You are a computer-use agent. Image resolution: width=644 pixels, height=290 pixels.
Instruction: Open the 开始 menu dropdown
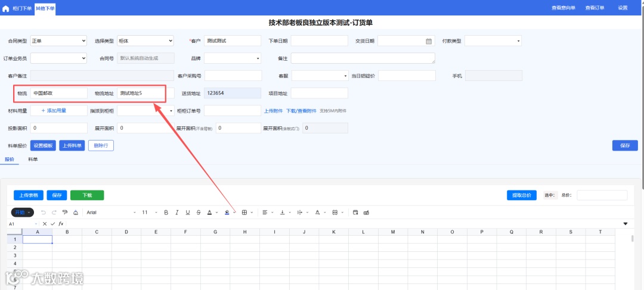coord(23,212)
